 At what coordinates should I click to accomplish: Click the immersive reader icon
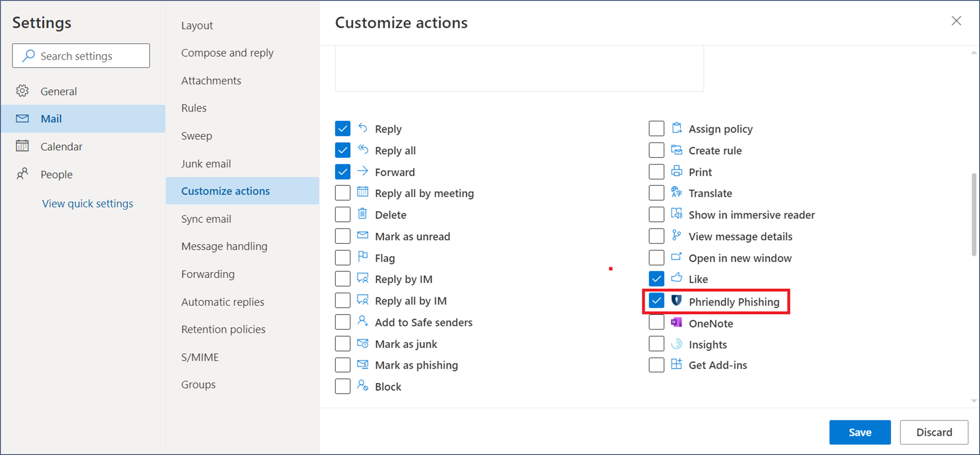click(x=676, y=213)
